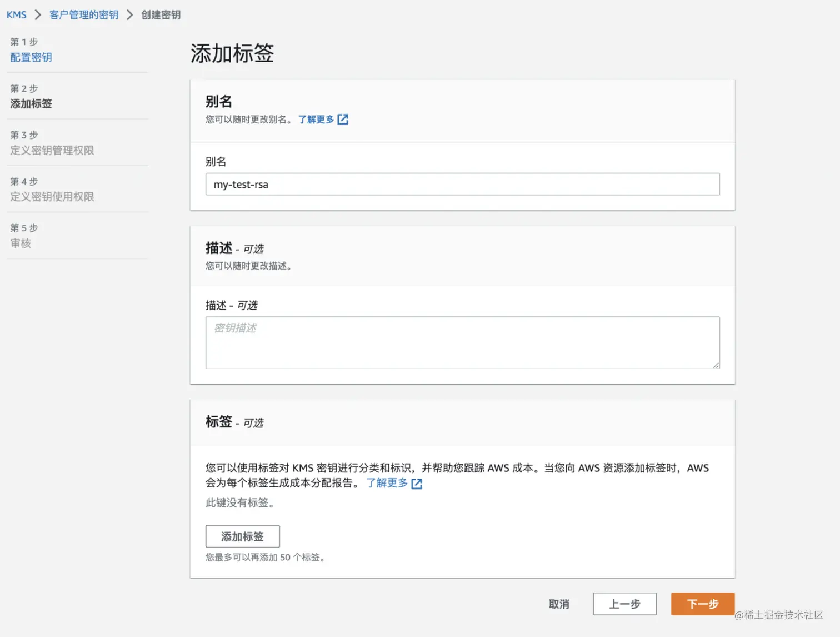Click breadcrumb chevron after KMS
Image resolution: width=840 pixels, height=637 pixels.
38,15
